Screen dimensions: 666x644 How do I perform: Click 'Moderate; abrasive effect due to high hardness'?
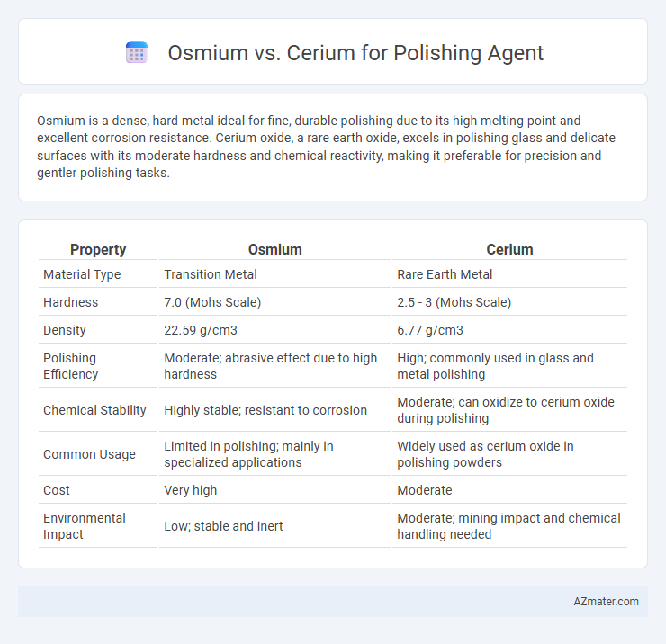(x=271, y=366)
